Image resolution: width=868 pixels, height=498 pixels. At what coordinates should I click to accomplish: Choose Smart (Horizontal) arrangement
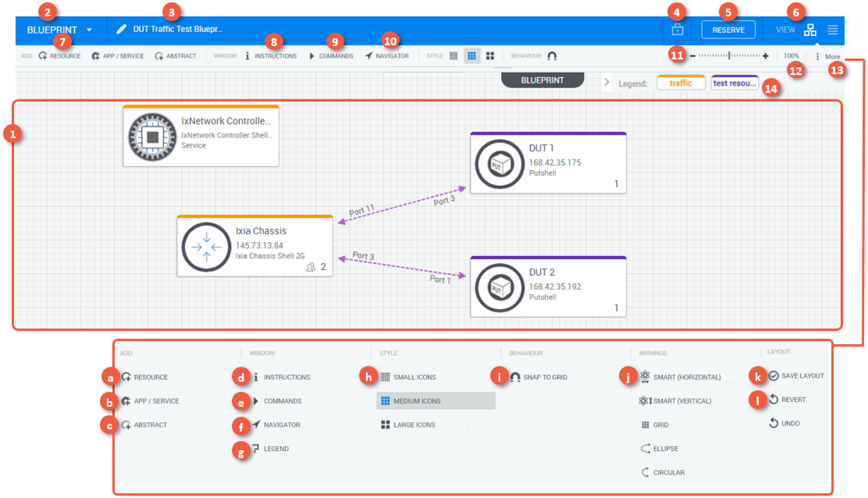click(686, 377)
